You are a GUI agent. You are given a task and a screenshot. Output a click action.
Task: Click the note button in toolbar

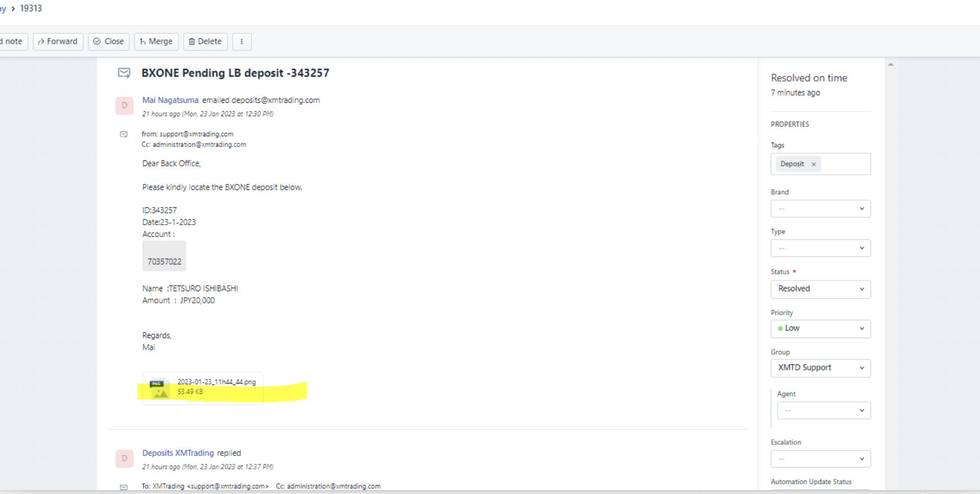12,41
